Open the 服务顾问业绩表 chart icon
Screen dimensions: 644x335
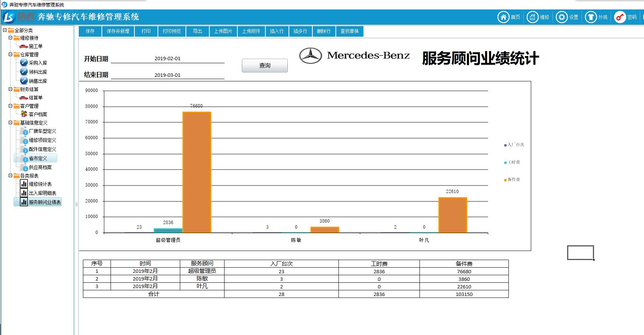coord(24,202)
